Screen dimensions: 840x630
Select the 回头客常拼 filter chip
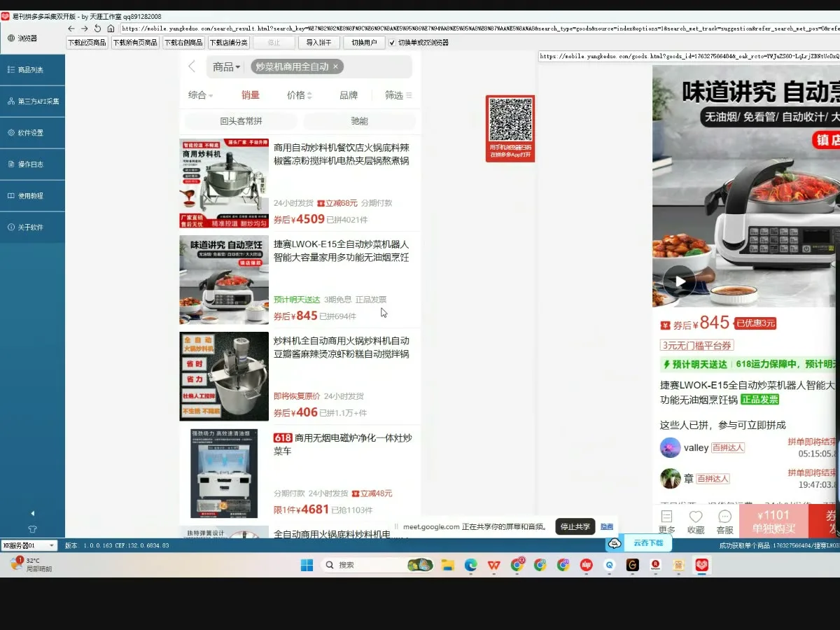point(241,121)
